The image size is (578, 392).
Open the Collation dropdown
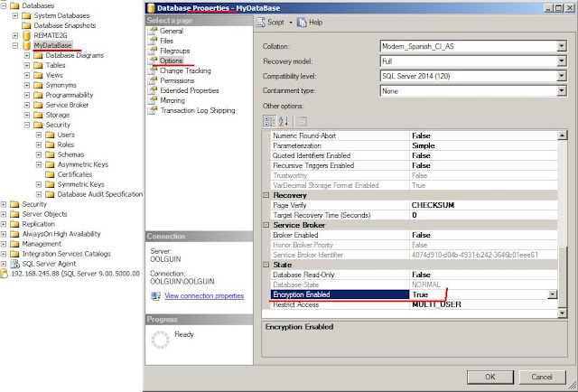pyautogui.click(x=562, y=46)
